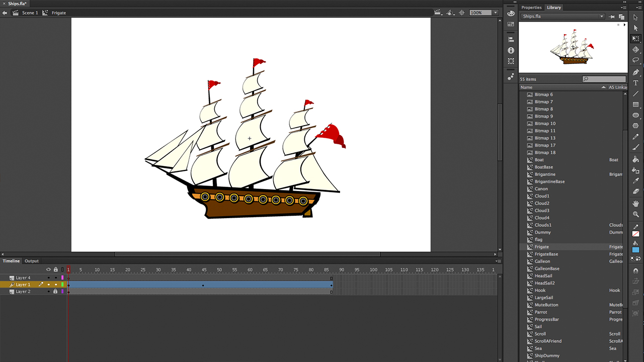Click the center stage crosshair icon
Screen dimensions: 644x362
click(x=462, y=13)
